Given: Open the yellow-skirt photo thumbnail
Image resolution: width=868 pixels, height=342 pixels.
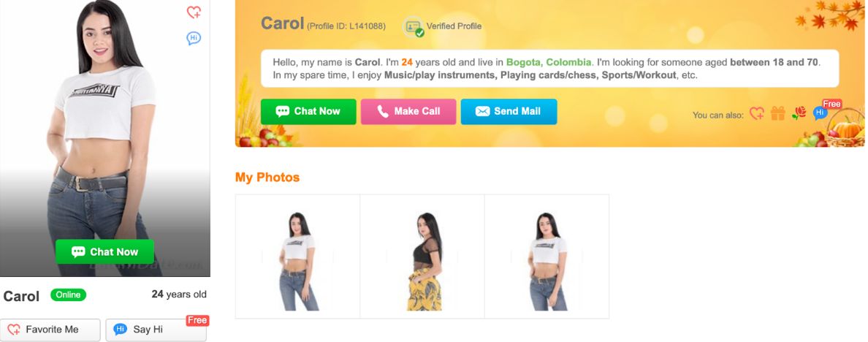Looking at the screenshot, I should (x=422, y=256).
